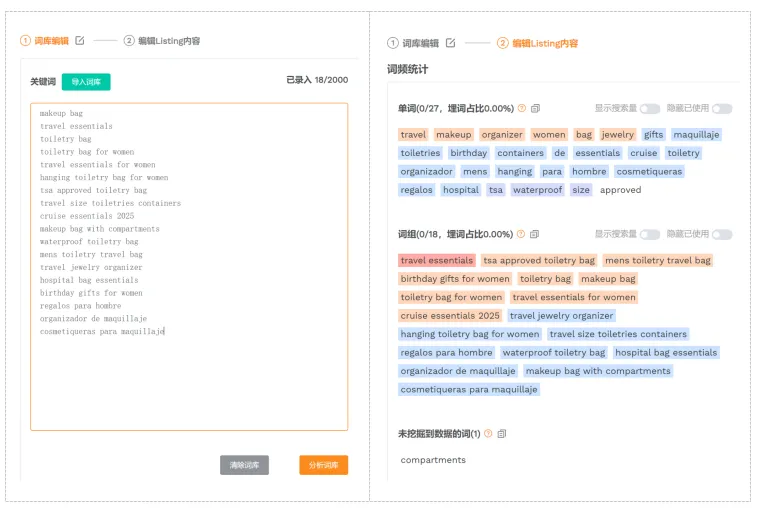This screenshot has height=510, width=762.
Task: Copy words using the icon beside 未挖掘到数据的词(1)
Action: [x=502, y=434]
